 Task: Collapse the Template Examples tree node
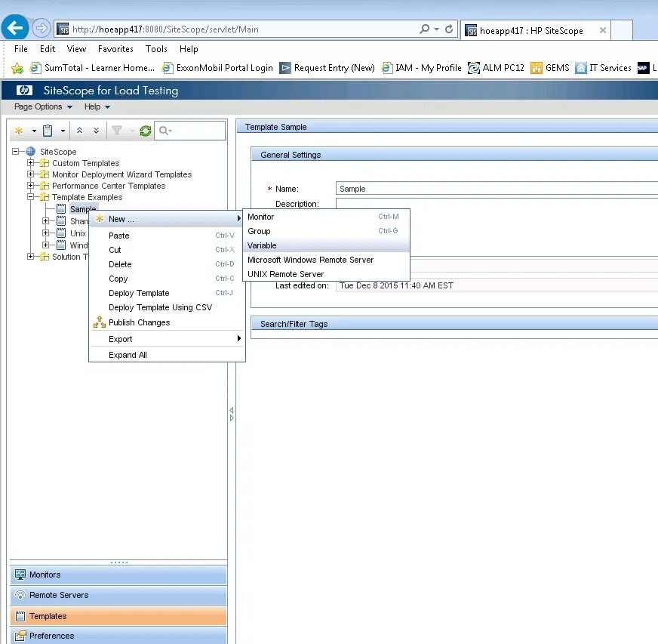point(31,196)
